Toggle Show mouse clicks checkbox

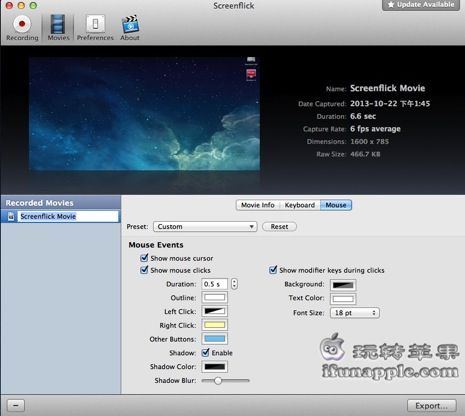pos(144,270)
